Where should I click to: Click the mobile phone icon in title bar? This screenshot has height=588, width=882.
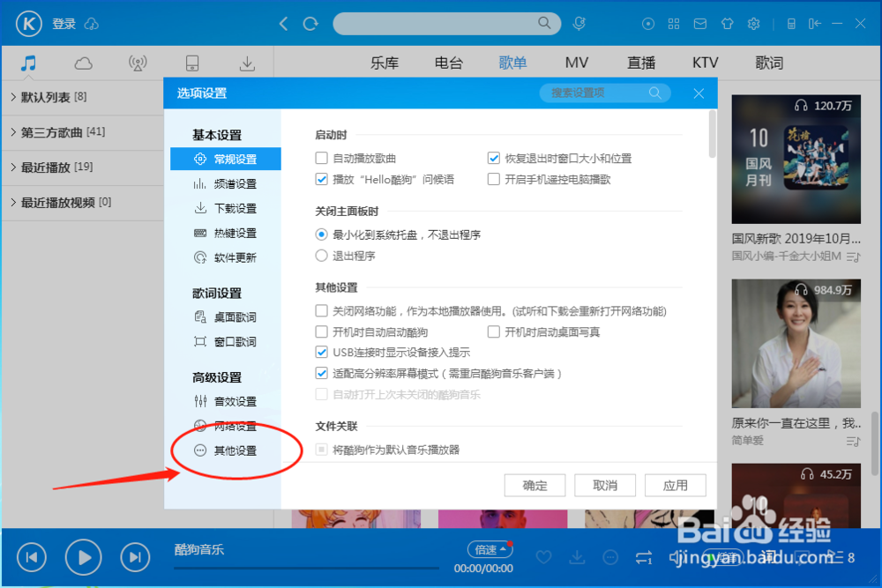(791, 24)
